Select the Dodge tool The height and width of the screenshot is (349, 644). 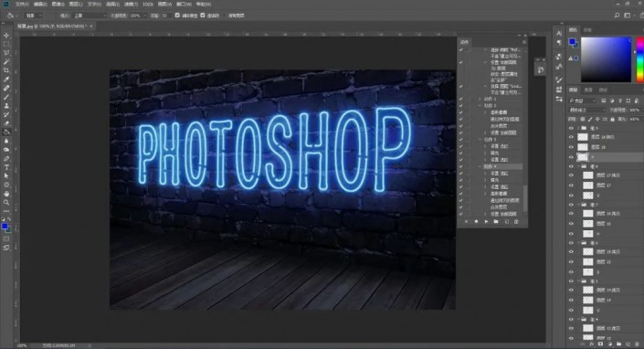[x=6, y=150]
